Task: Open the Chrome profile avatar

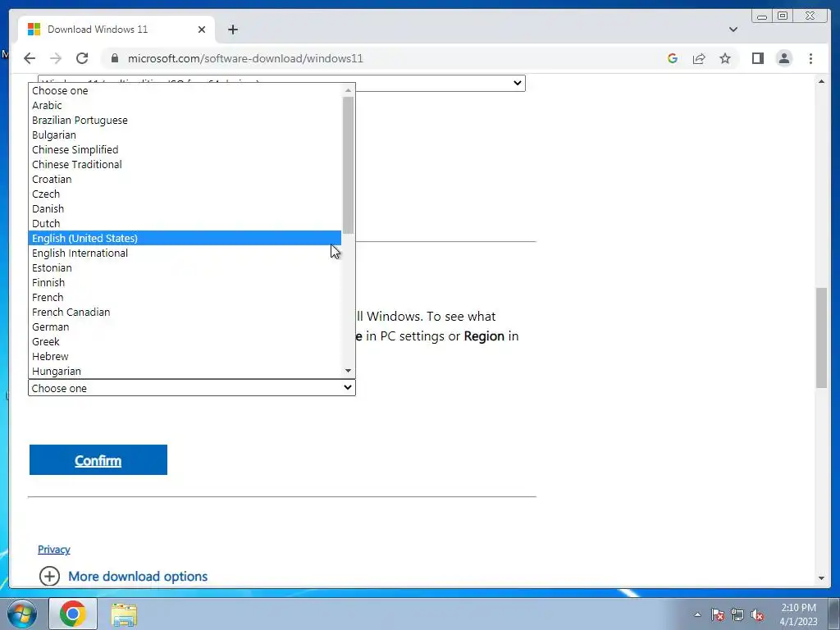Action: [x=783, y=58]
